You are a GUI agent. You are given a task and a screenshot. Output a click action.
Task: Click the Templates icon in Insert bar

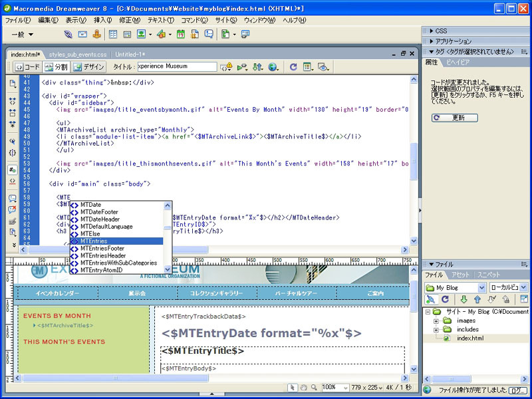click(x=225, y=35)
